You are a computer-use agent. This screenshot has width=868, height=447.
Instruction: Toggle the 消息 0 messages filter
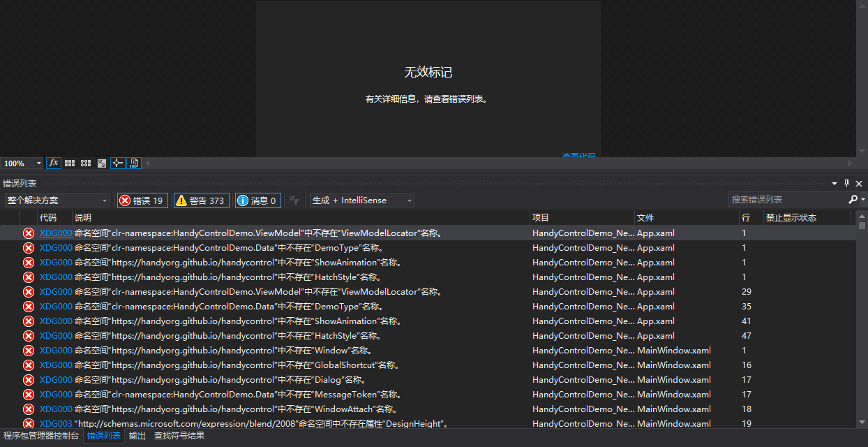pyautogui.click(x=258, y=200)
